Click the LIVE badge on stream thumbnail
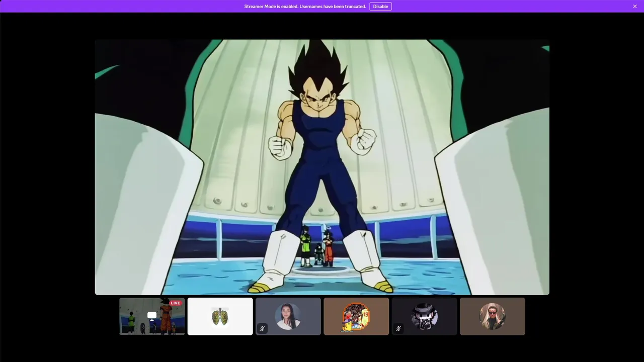This screenshot has height=362, width=644. 175,303
